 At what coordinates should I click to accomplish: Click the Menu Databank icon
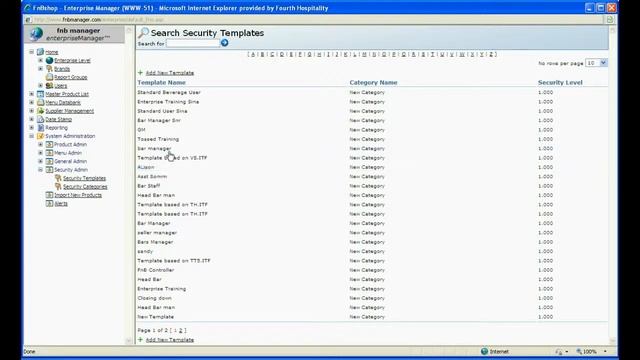click(40, 102)
